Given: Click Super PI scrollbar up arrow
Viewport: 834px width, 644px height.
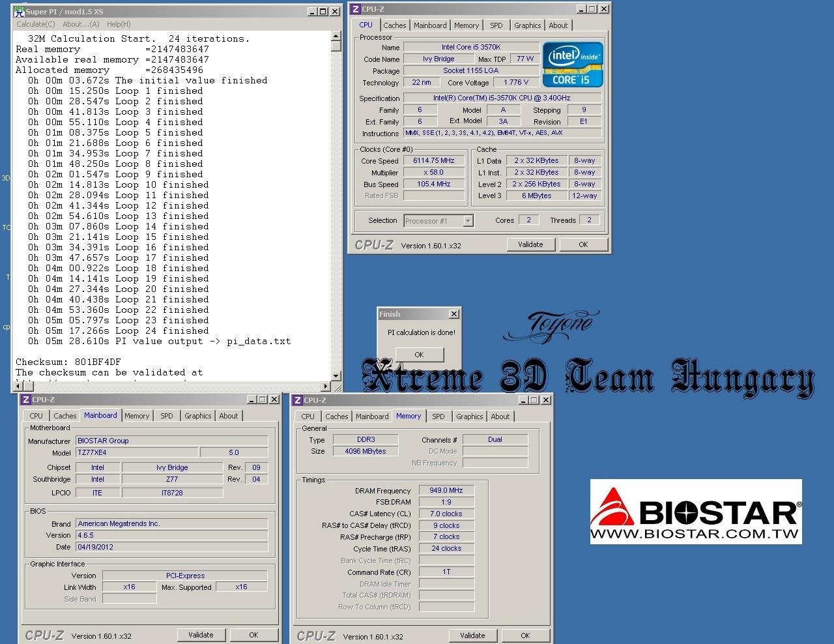Looking at the screenshot, I should (336, 35).
